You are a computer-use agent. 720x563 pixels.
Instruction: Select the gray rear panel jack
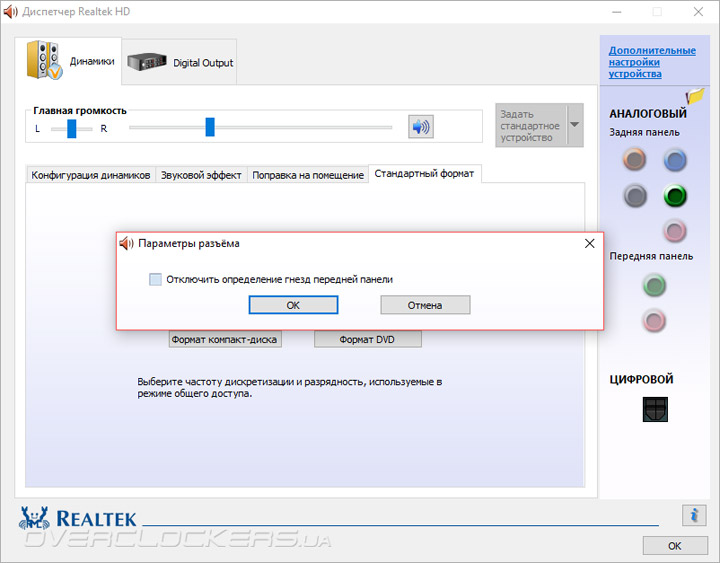pyautogui.click(x=635, y=196)
